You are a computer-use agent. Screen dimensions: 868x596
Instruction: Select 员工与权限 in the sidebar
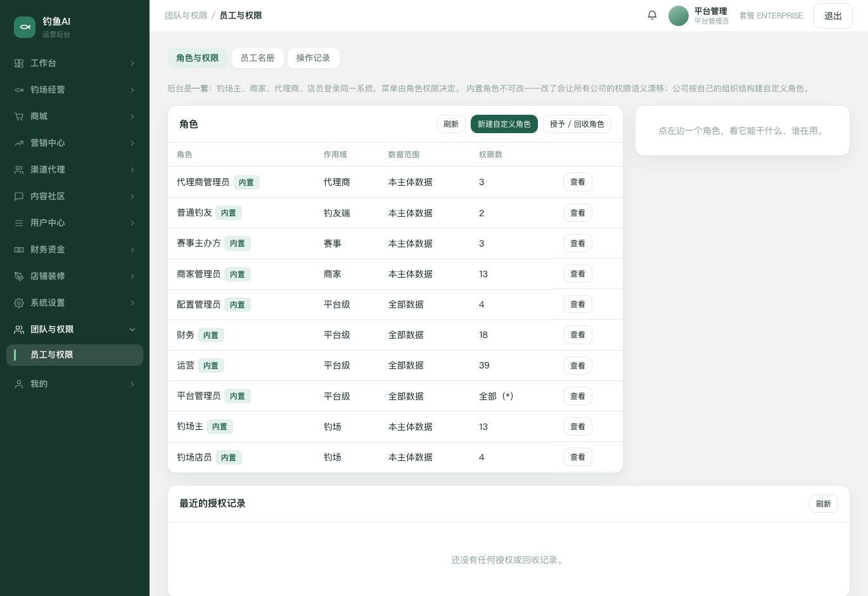click(75, 355)
